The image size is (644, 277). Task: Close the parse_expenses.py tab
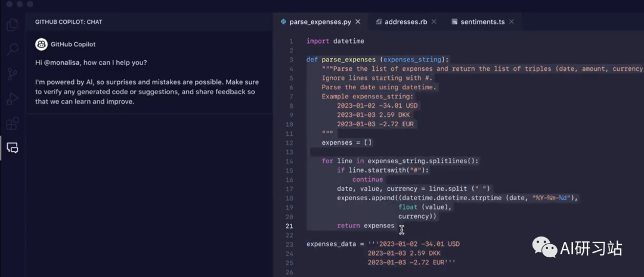coord(358,22)
